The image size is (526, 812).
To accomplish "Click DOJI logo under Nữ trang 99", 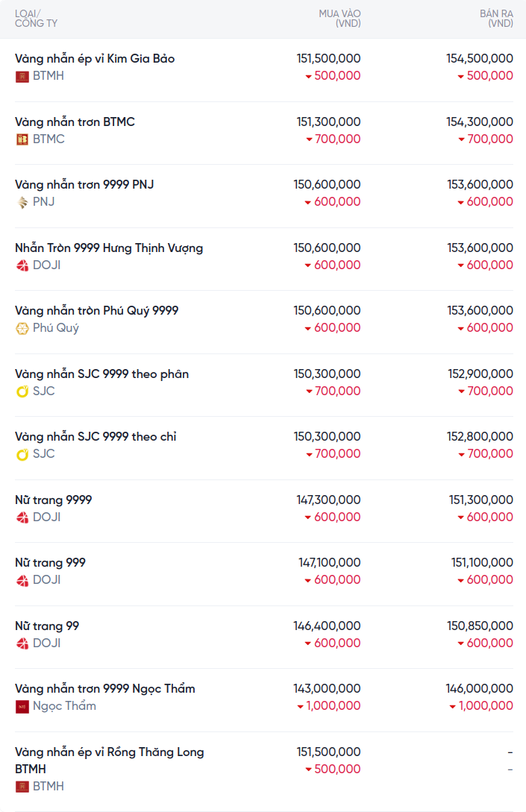I will [x=22, y=643].
